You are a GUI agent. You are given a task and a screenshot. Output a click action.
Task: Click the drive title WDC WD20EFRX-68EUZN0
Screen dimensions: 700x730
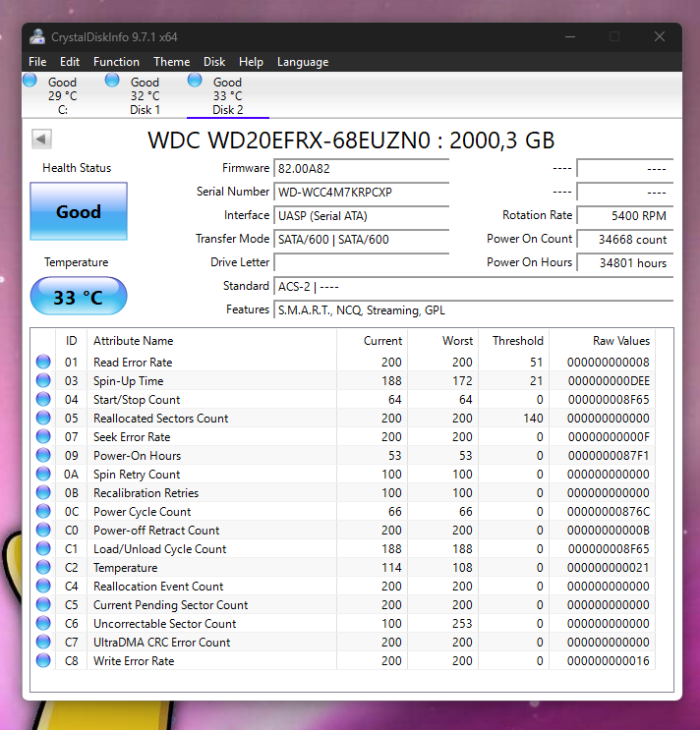coord(289,140)
